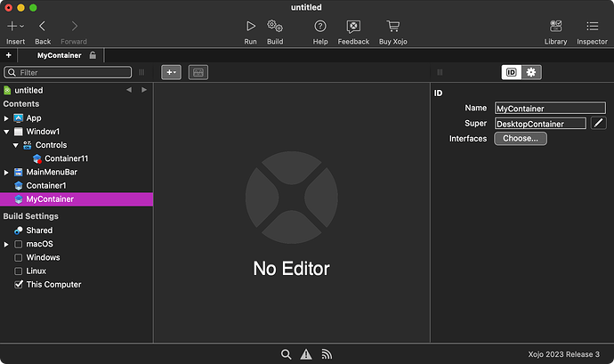
Task: Select MyContainer in the navigator
Action: pyautogui.click(x=77, y=199)
